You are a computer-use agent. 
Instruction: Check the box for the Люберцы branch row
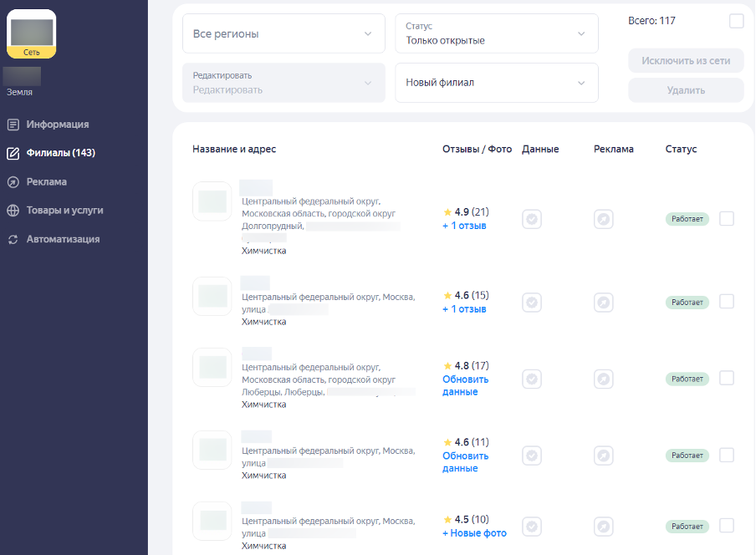(x=727, y=379)
